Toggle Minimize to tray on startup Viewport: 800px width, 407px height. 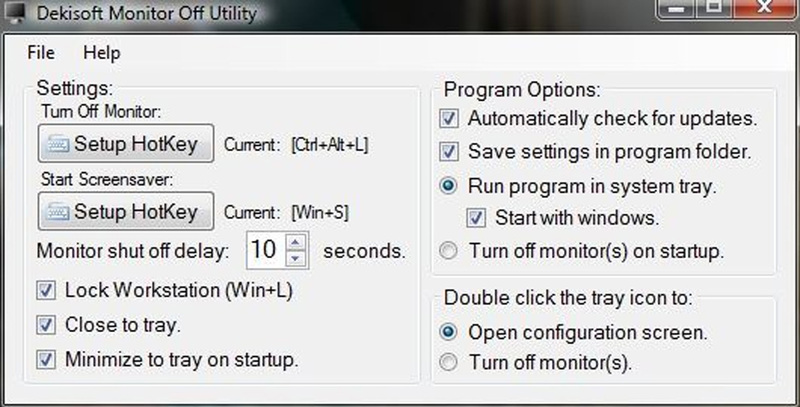tap(45, 357)
